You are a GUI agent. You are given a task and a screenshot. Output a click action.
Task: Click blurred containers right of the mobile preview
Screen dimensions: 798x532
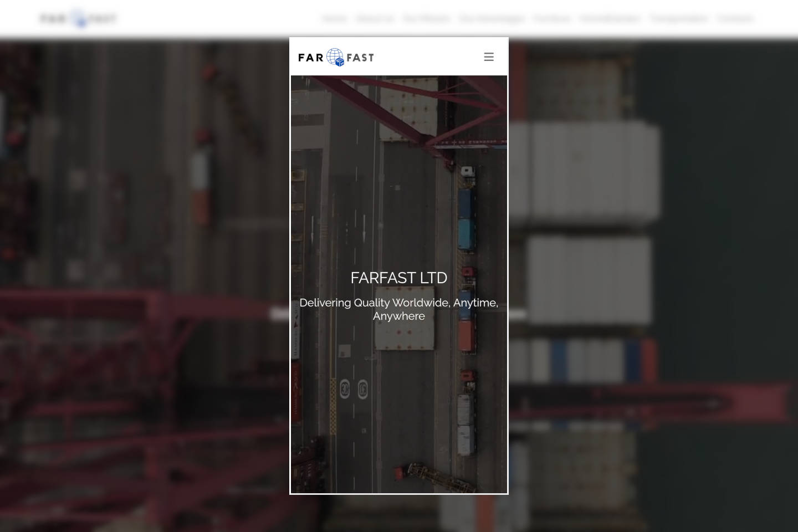tap(587, 172)
